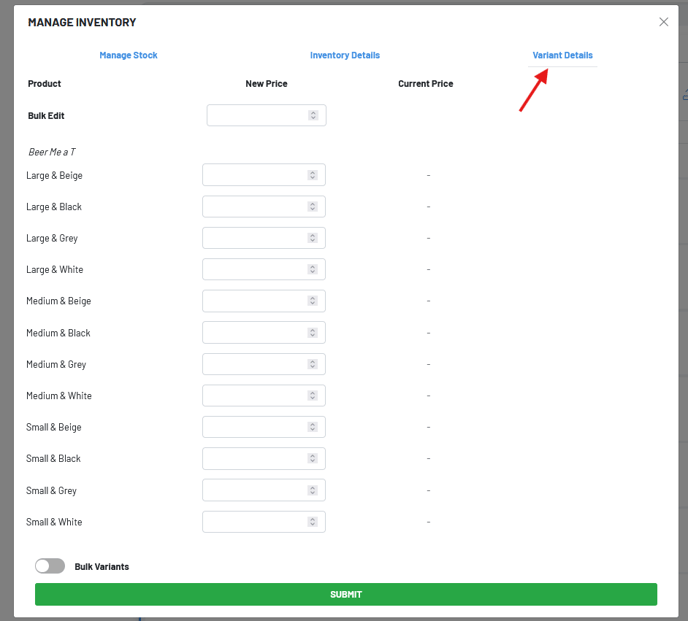This screenshot has height=621, width=688.
Task: Focus the Medium & White price field
Action: (264, 395)
